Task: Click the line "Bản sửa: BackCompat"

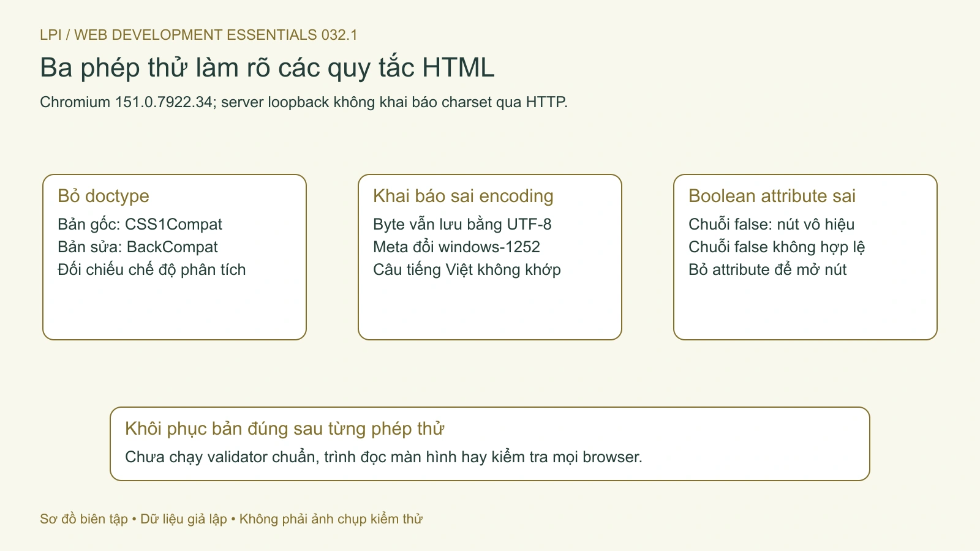Action: [x=138, y=247]
